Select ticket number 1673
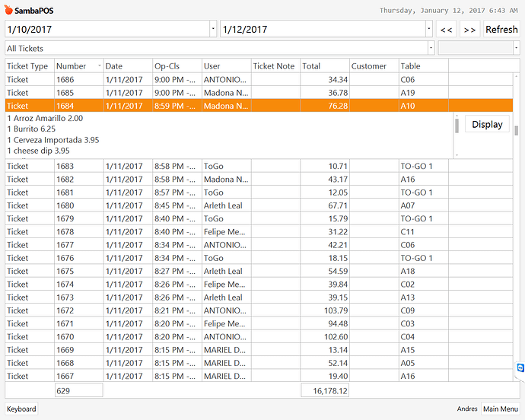This screenshot has height=420, width=525. [x=65, y=297]
